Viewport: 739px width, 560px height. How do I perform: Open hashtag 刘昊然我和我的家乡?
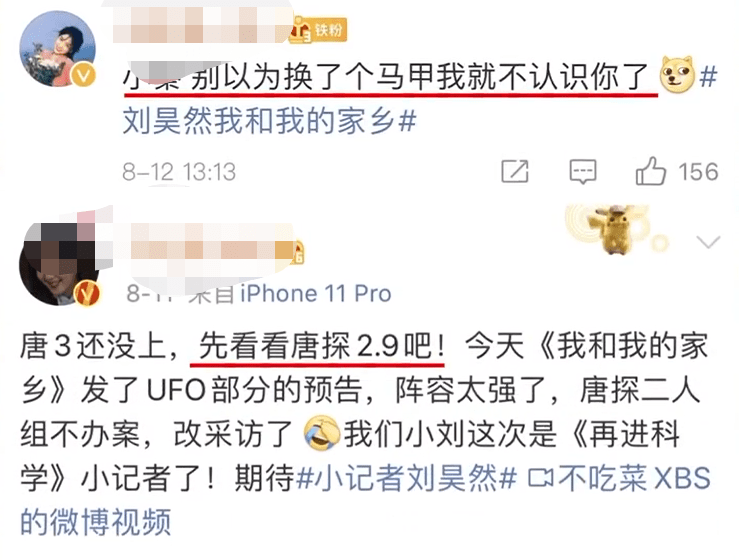pos(270,121)
